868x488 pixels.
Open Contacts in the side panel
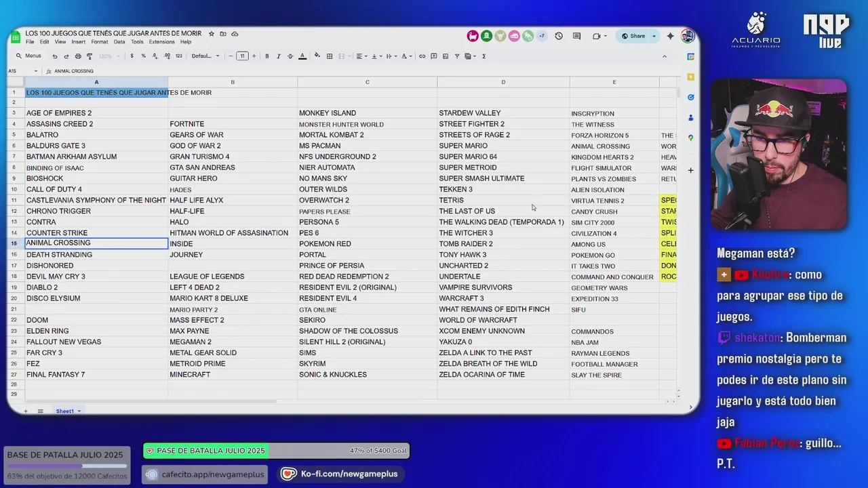point(690,118)
